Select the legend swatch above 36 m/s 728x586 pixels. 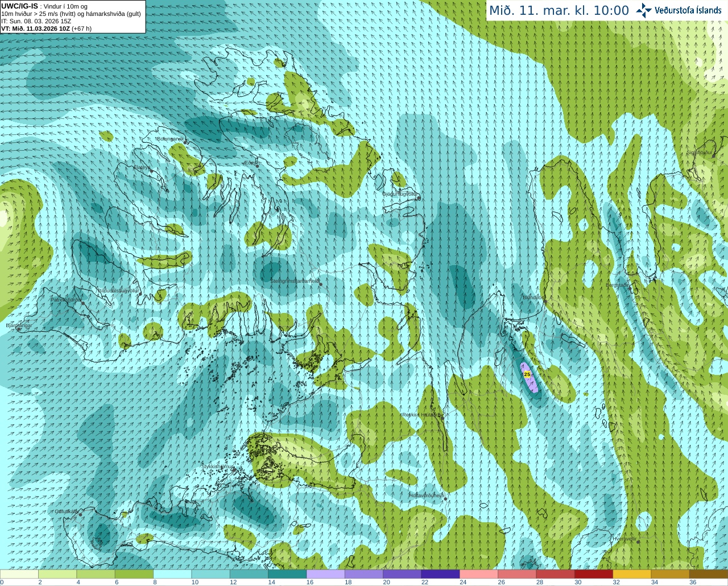click(x=709, y=574)
